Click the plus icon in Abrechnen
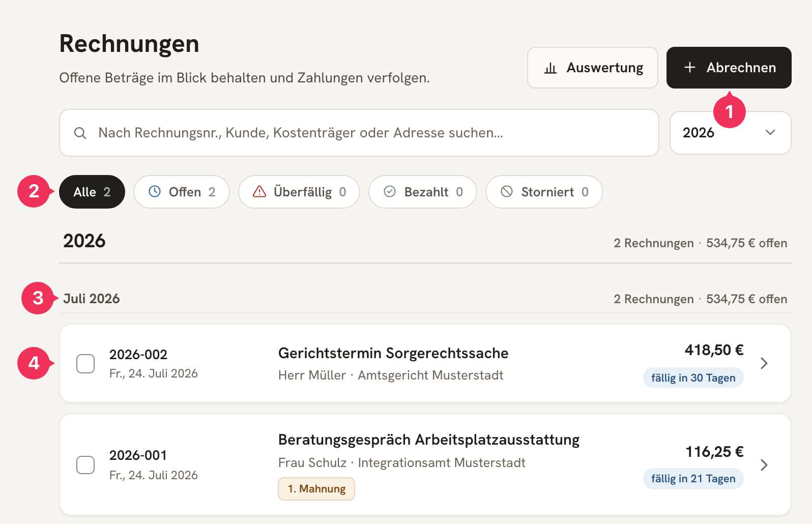 (690, 67)
